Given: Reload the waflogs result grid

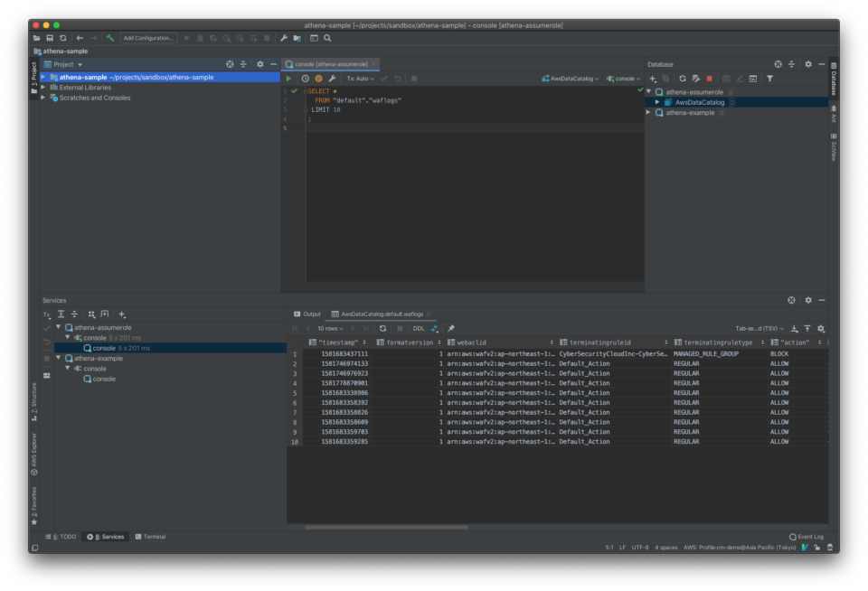Looking at the screenshot, I should pos(382,328).
